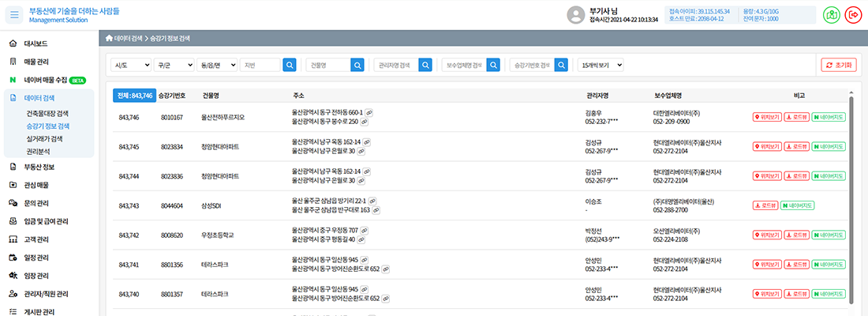Image resolution: width=868 pixels, height=316 pixels.
Task: Select 실거래가 검색 submenu item
Action: tap(44, 138)
